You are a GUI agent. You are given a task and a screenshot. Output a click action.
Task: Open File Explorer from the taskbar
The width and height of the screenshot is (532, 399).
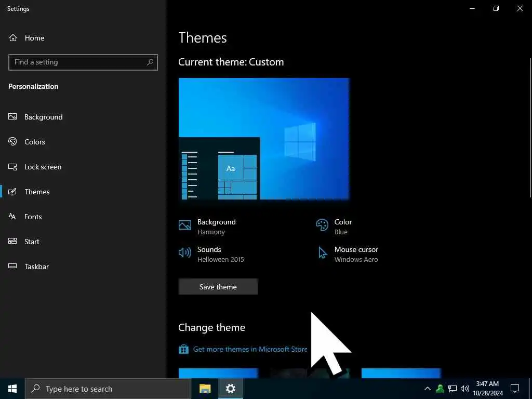point(205,389)
